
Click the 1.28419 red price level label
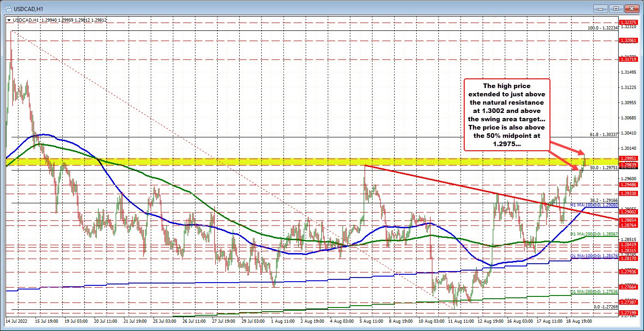628,245
